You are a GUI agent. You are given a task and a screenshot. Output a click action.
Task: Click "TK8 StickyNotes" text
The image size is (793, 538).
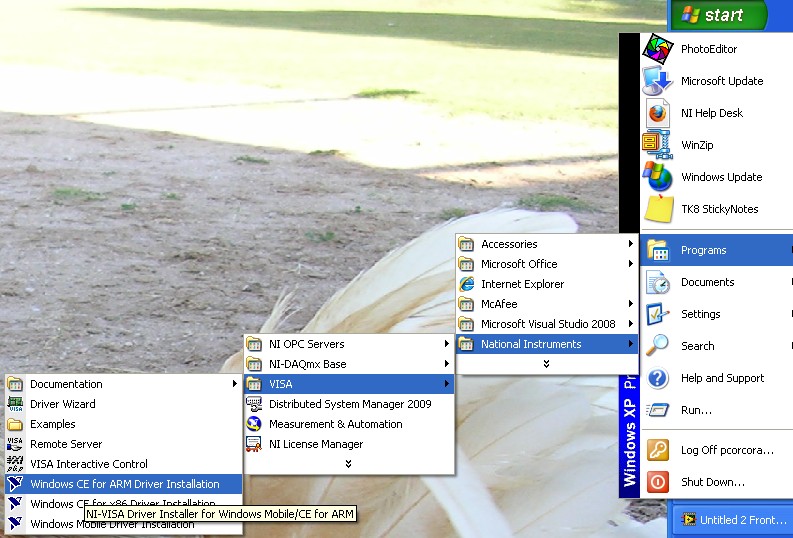[x=720, y=209]
